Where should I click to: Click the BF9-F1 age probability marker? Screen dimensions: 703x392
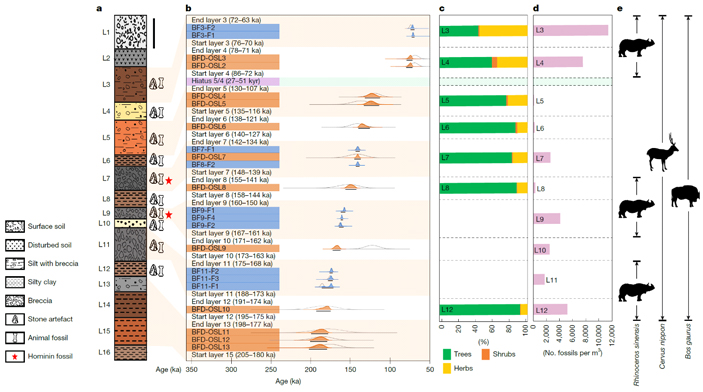tap(344, 210)
